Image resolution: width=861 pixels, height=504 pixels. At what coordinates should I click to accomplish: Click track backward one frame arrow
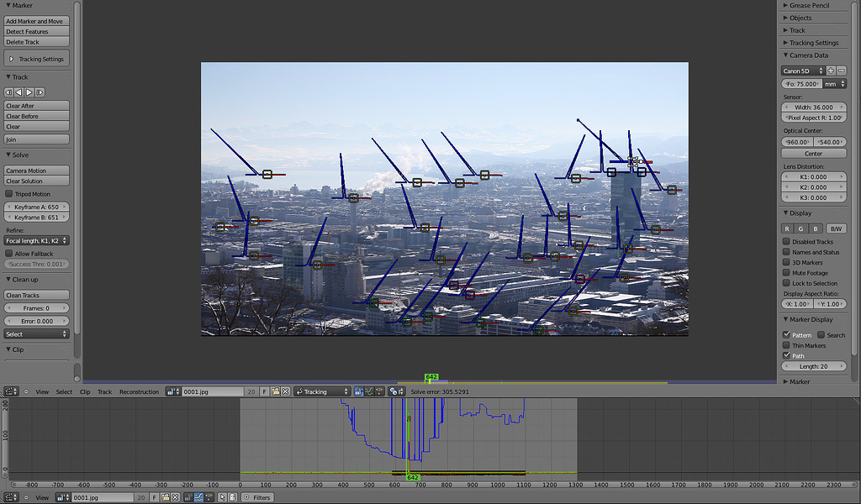(18, 92)
